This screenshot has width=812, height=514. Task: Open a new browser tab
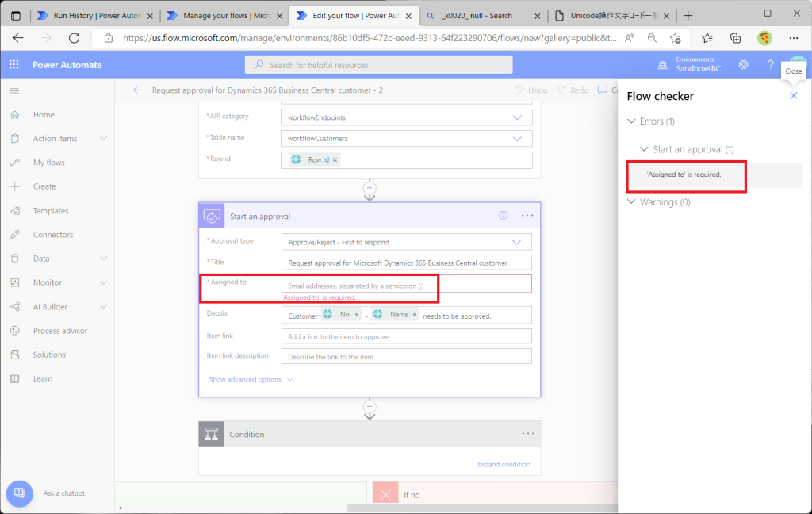[x=688, y=16]
